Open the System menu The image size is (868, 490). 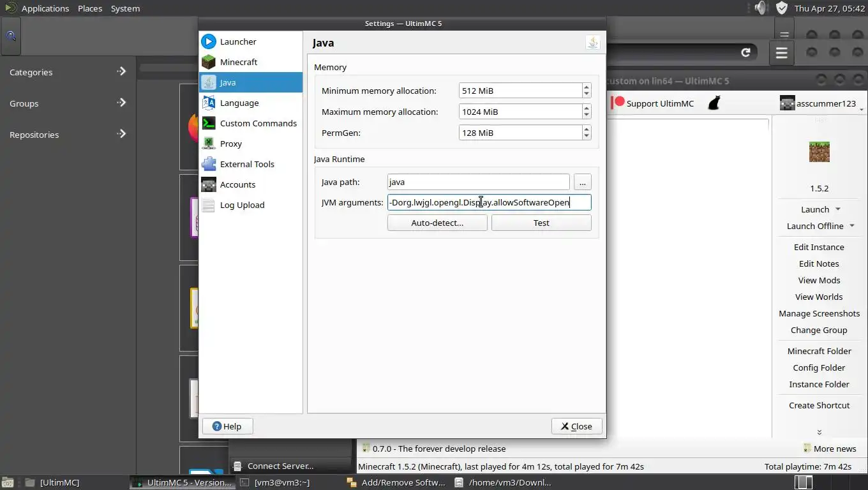tap(125, 8)
